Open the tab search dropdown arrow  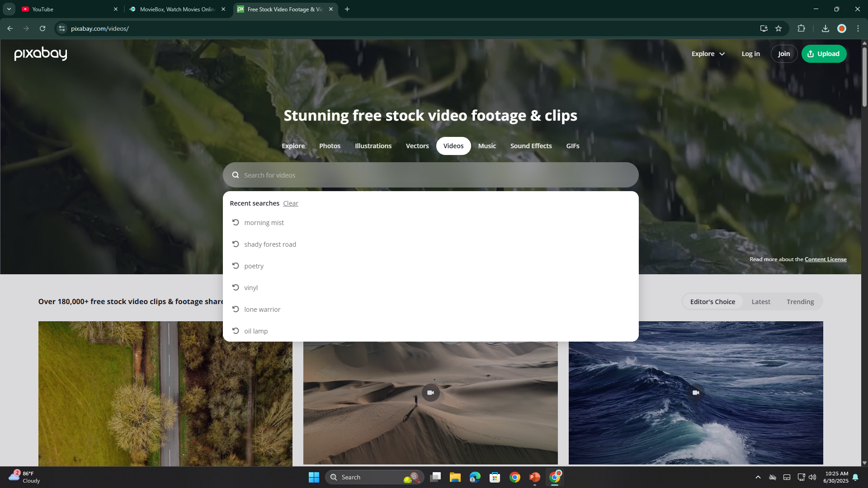[x=9, y=9]
